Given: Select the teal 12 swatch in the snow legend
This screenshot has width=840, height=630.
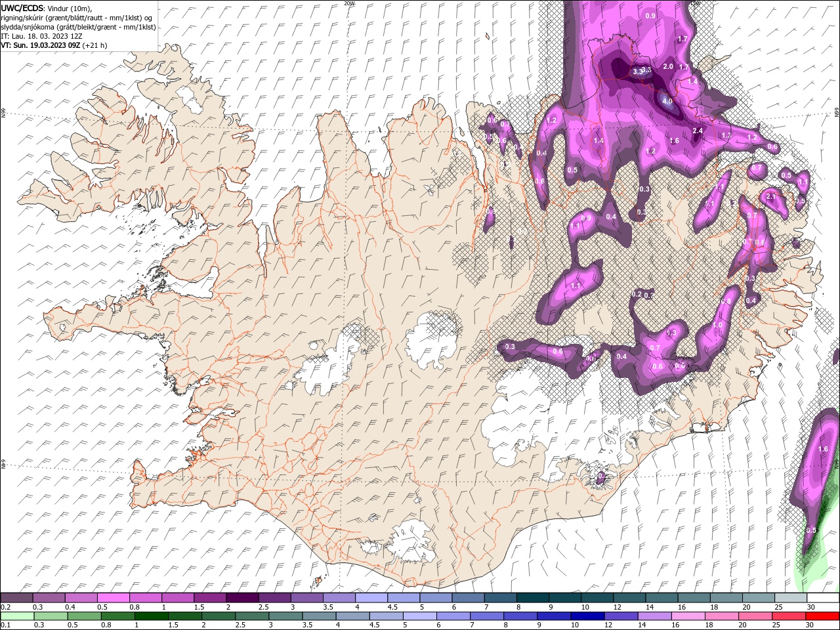Looking at the screenshot, I should (628, 598).
